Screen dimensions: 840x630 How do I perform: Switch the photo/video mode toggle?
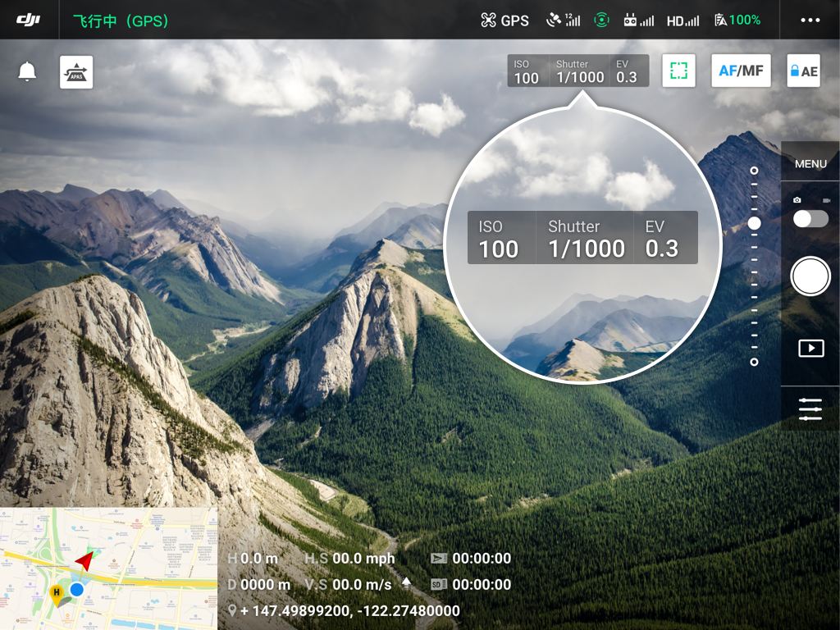tap(810, 218)
